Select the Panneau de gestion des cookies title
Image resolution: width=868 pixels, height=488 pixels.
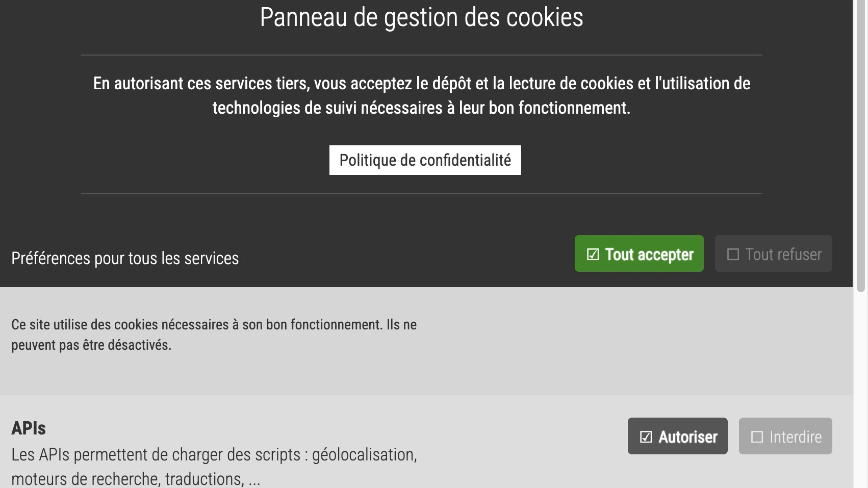(422, 18)
